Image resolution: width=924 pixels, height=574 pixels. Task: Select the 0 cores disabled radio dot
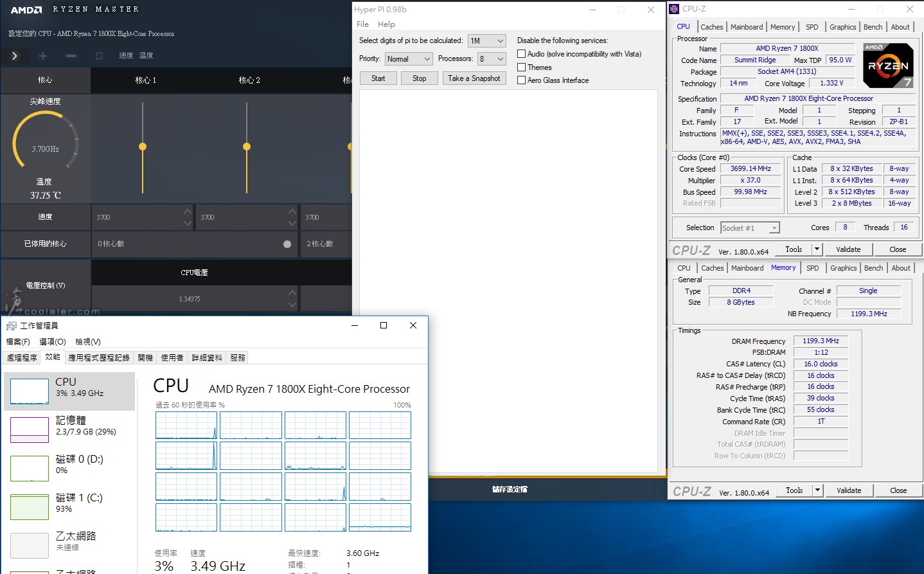(287, 244)
